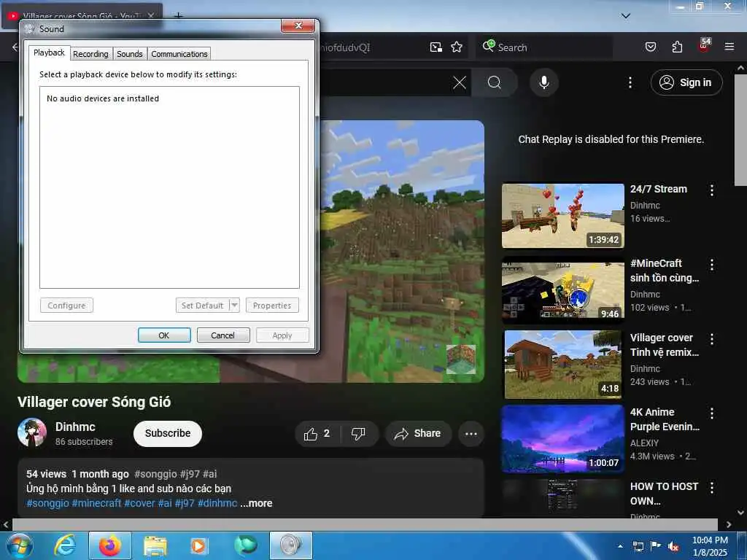Open options menu for Villager cover Tinh vệ
Viewport: 747px width, 560px height.
pos(712,339)
